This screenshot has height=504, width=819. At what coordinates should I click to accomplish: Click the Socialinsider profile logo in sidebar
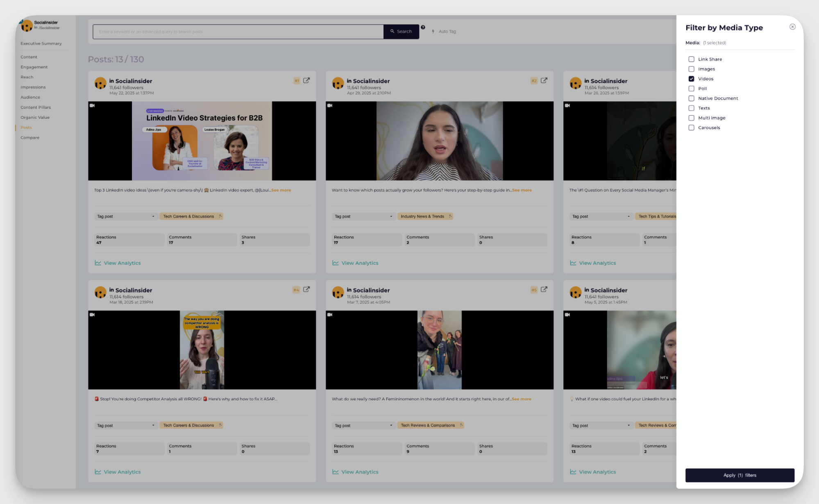tap(27, 26)
